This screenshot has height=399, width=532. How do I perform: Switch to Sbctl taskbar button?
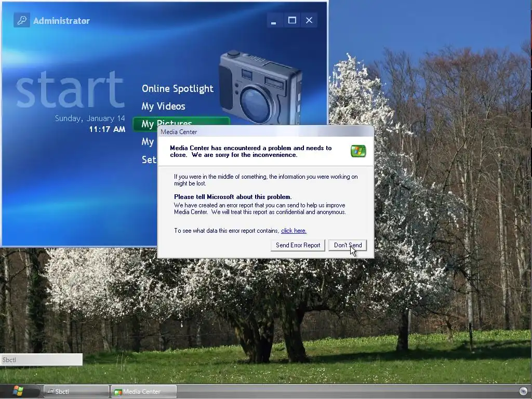coord(76,392)
